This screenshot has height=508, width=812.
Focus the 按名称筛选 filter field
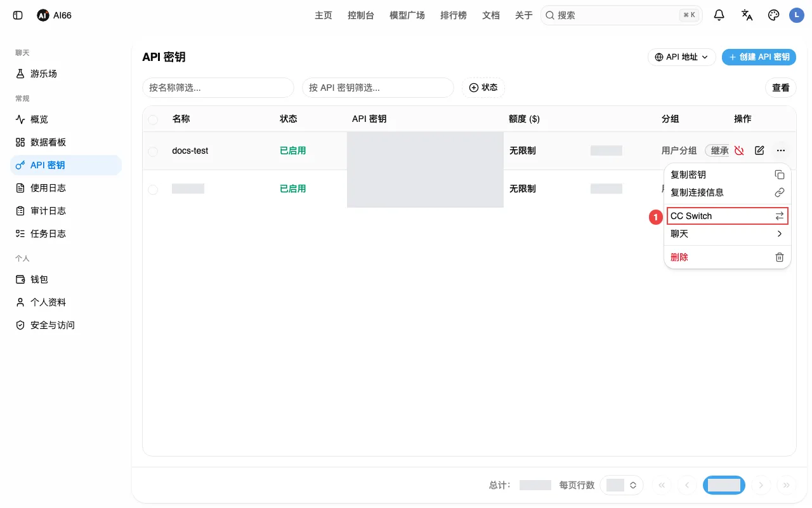click(x=218, y=88)
